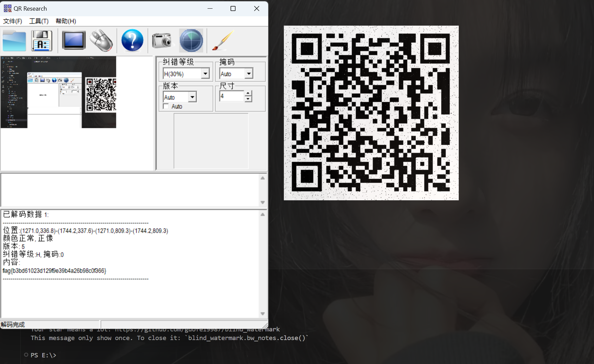This screenshot has height=364, width=594.
Task: Click the 已解码数据 1: heading
Action: click(x=26, y=214)
